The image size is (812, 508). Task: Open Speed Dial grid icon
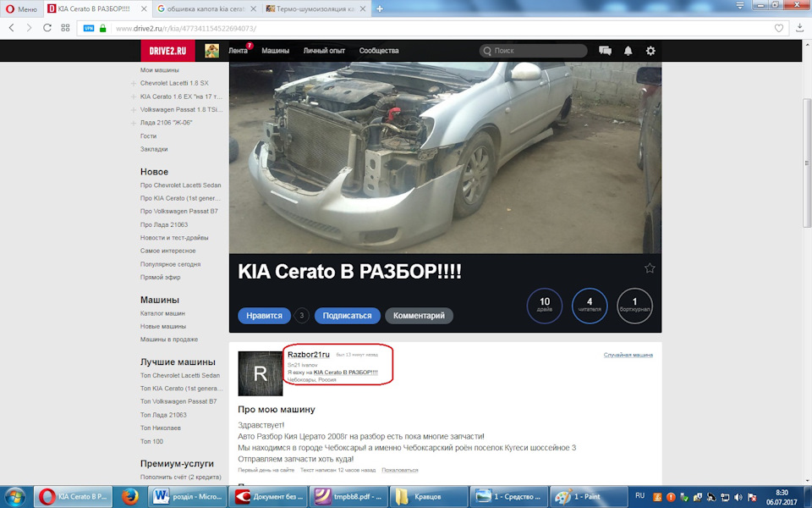(x=65, y=28)
